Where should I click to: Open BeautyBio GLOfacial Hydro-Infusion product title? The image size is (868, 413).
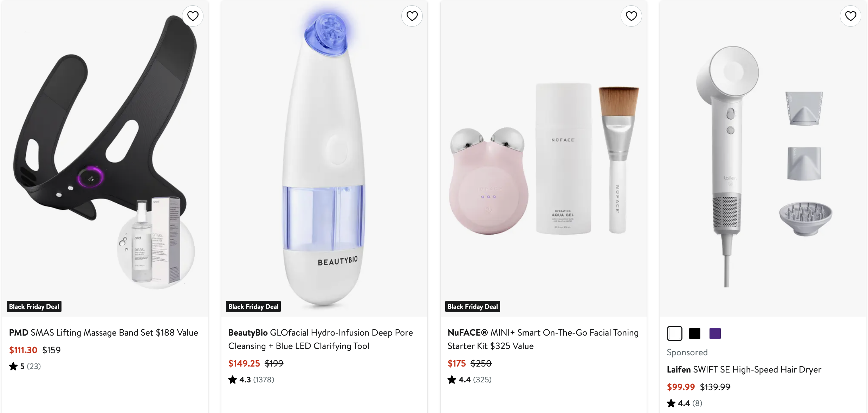[320, 339]
